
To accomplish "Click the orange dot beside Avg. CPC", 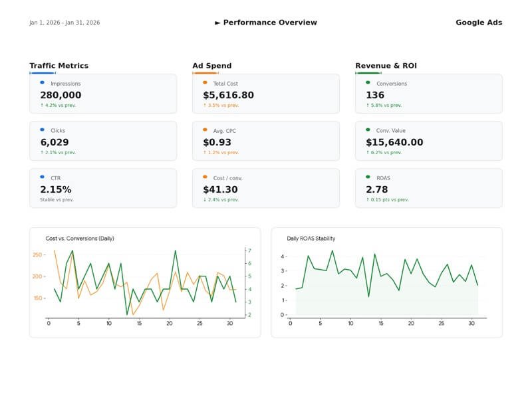I will click(x=205, y=130).
